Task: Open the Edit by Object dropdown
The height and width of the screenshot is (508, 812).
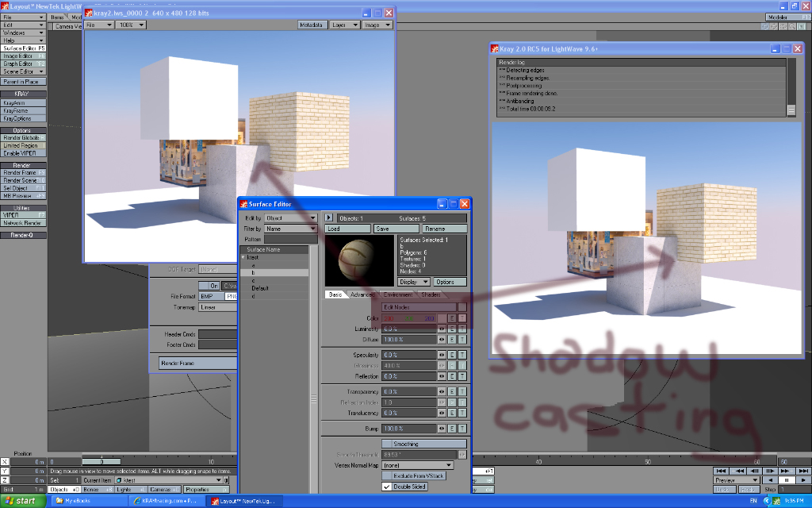Action: click(290, 217)
